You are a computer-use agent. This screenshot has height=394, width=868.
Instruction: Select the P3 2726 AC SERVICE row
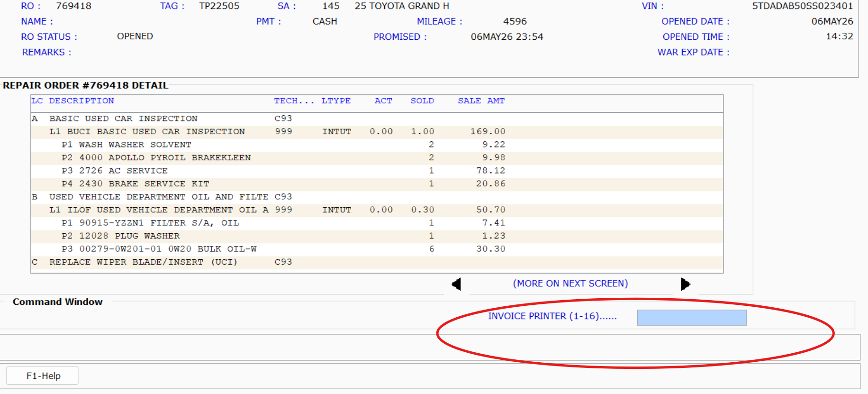377,171
